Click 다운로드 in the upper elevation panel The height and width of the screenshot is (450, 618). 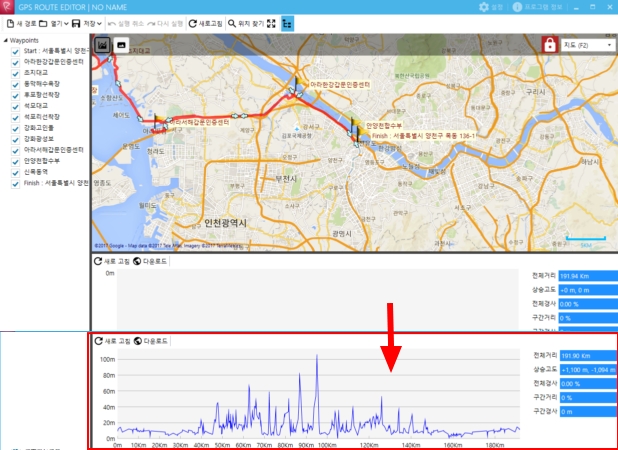(x=150, y=261)
